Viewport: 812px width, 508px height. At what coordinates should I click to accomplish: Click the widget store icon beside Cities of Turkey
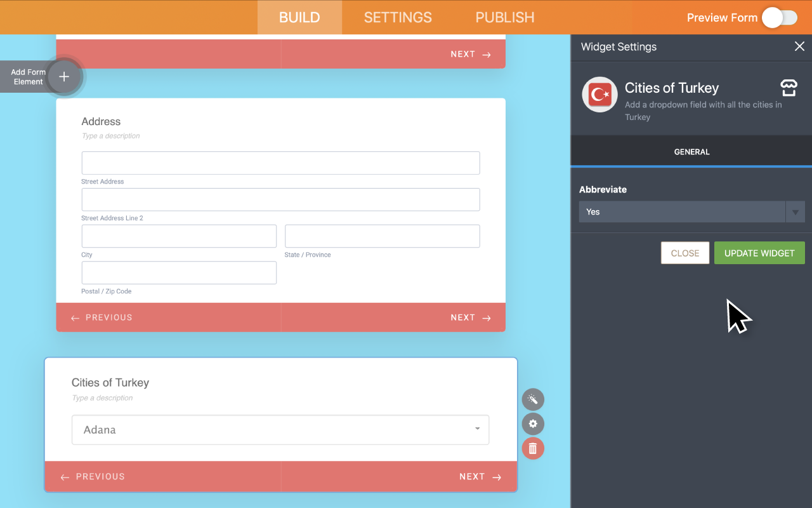788,88
